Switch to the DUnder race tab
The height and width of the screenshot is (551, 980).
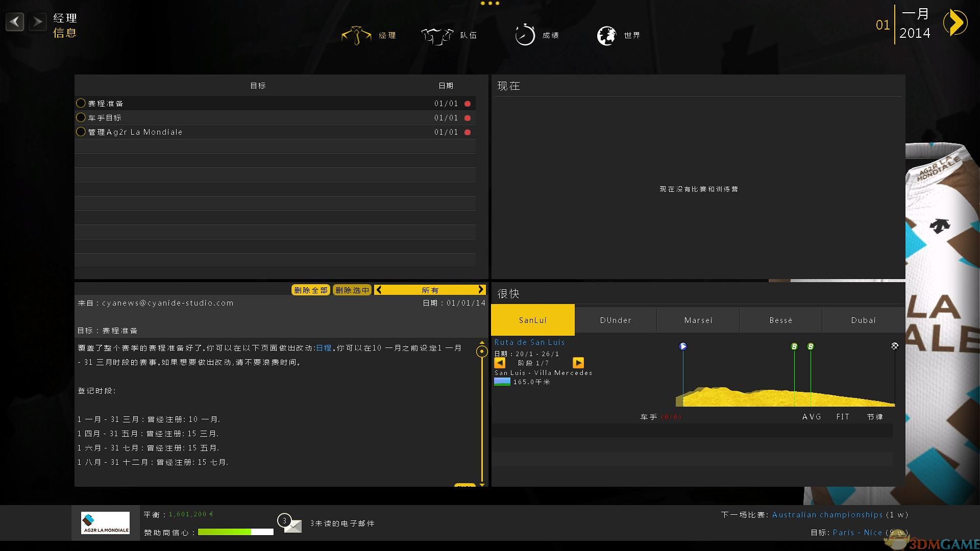(x=616, y=320)
